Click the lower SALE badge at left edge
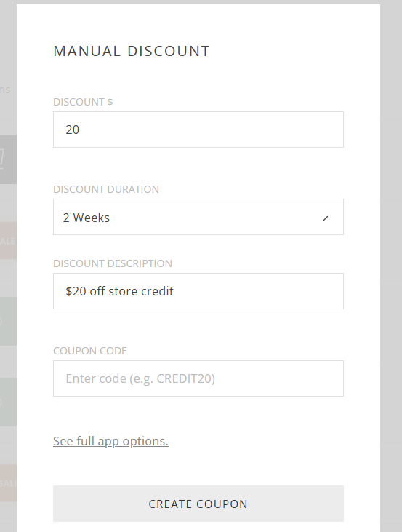 8,483
